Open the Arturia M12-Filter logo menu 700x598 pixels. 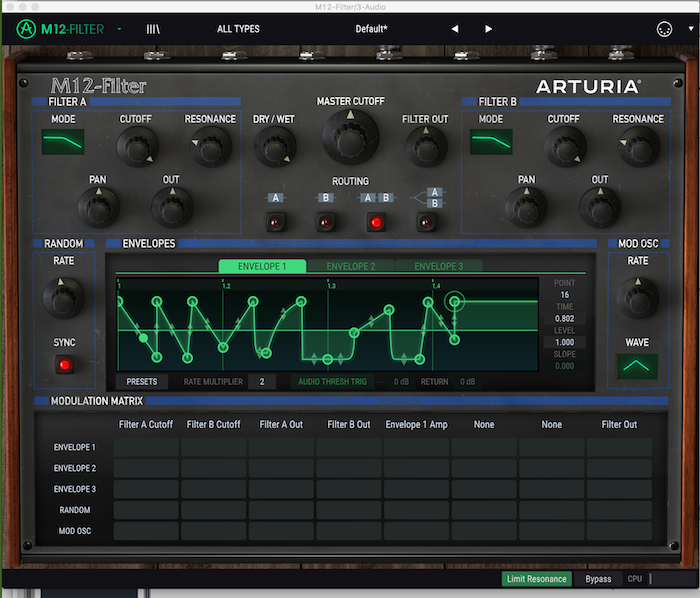point(60,29)
